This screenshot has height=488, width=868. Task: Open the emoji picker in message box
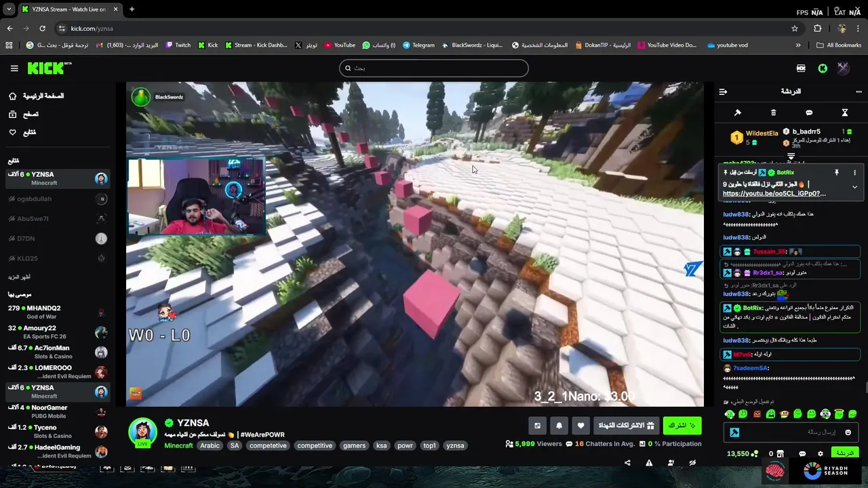pos(848,432)
